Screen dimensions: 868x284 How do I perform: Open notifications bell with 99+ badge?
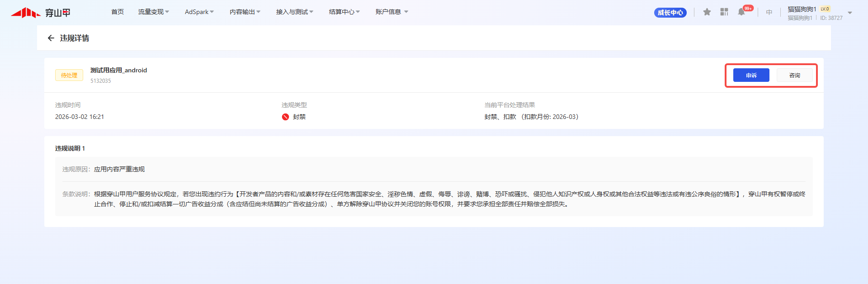tap(741, 12)
